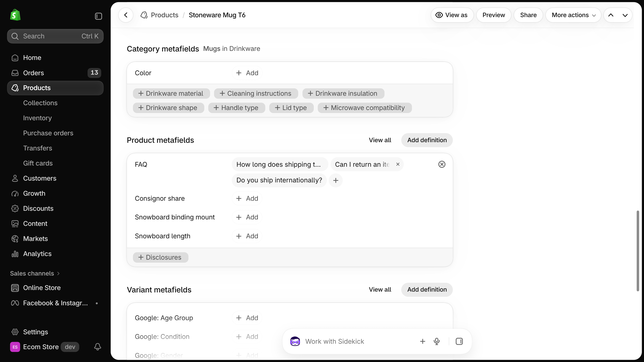The image size is (644, 362).
Task: Open Orders in the sidebar
Action: tap(55, 73)
